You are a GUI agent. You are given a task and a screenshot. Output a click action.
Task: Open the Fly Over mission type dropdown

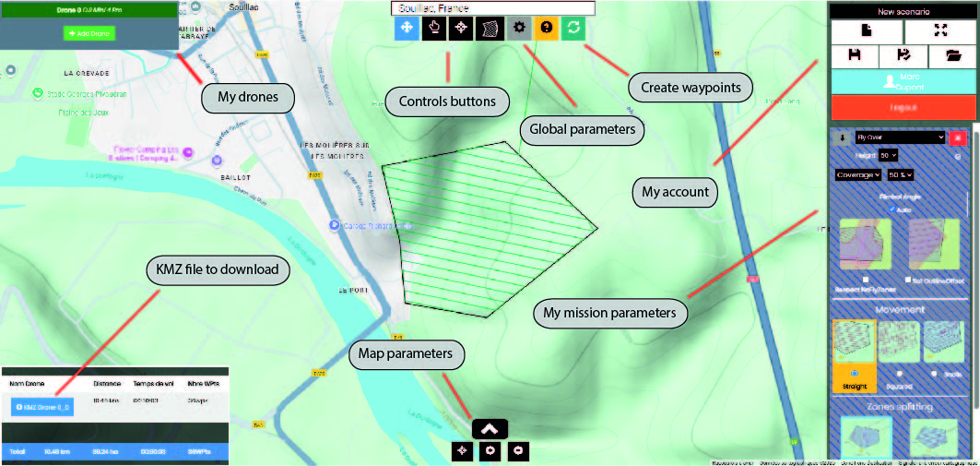tap(900, 137)
